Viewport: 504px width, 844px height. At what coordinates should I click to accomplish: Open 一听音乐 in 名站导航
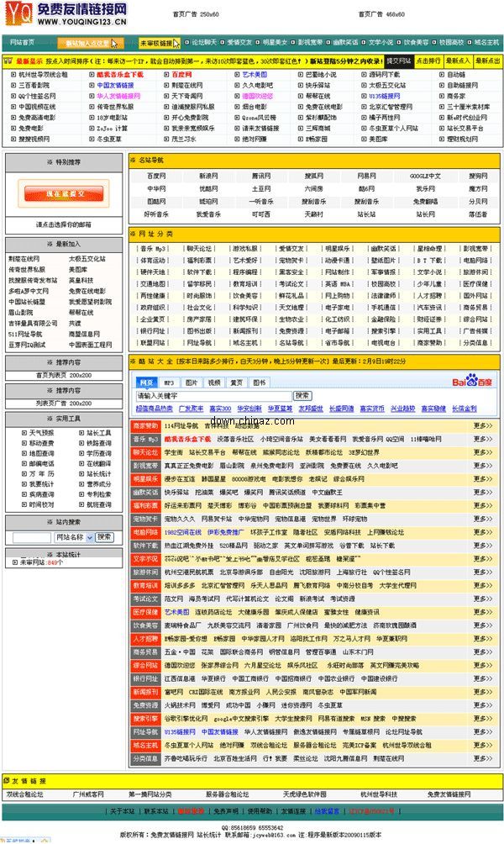pos(261,201)
